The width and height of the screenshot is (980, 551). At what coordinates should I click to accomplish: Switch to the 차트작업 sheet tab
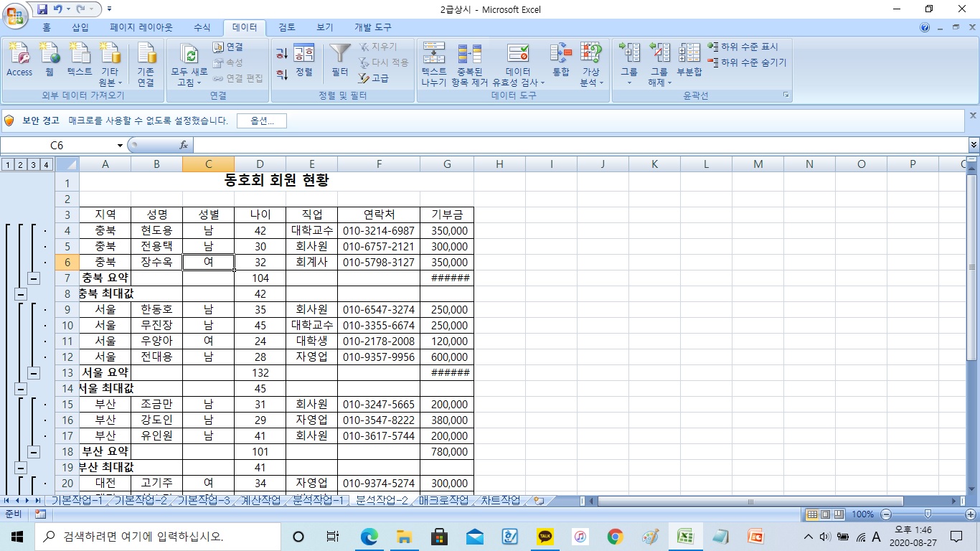click(x=500, y=501)
